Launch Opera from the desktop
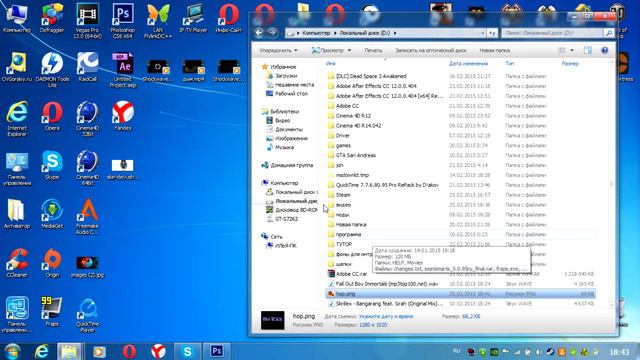This screenshot has height=360, width=640. [52, 116]
